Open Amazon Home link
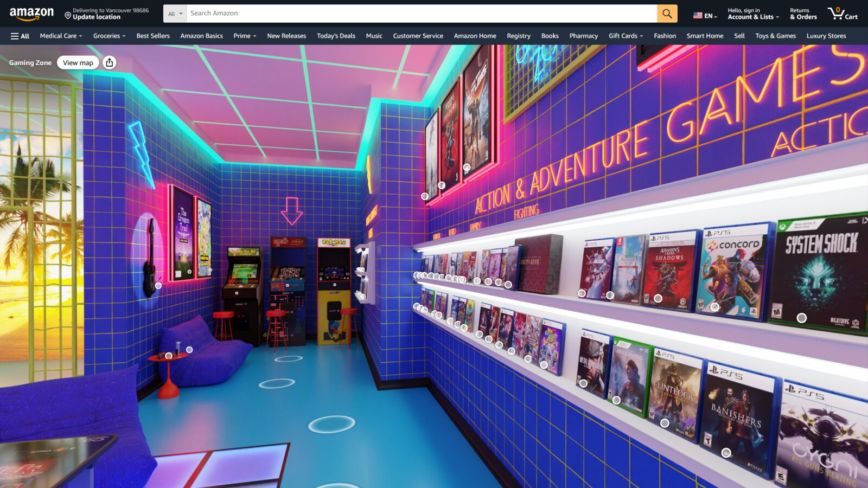This screenshot has height=488, width=868. (x=475, y=36)
